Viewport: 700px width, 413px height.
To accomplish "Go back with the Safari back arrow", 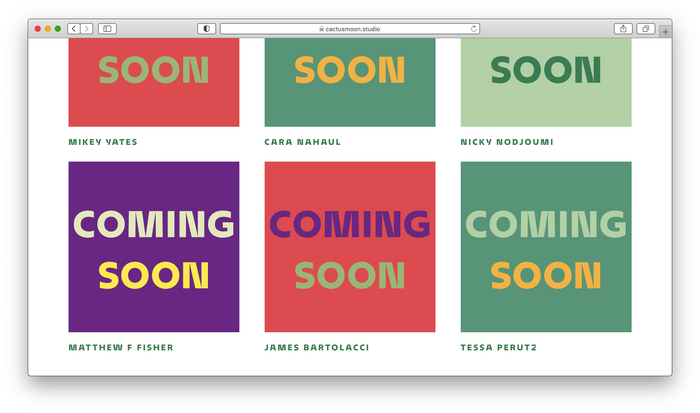I will [74, 29].
